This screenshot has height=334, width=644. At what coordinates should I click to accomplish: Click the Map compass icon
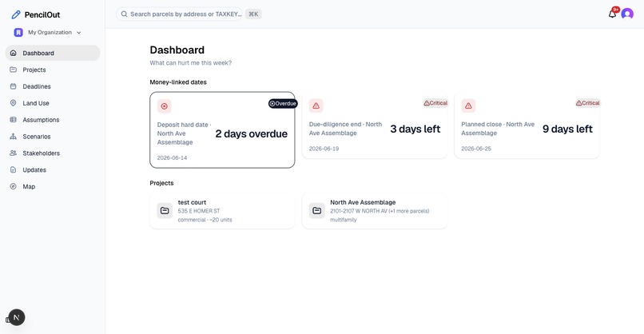click(13, 186)
